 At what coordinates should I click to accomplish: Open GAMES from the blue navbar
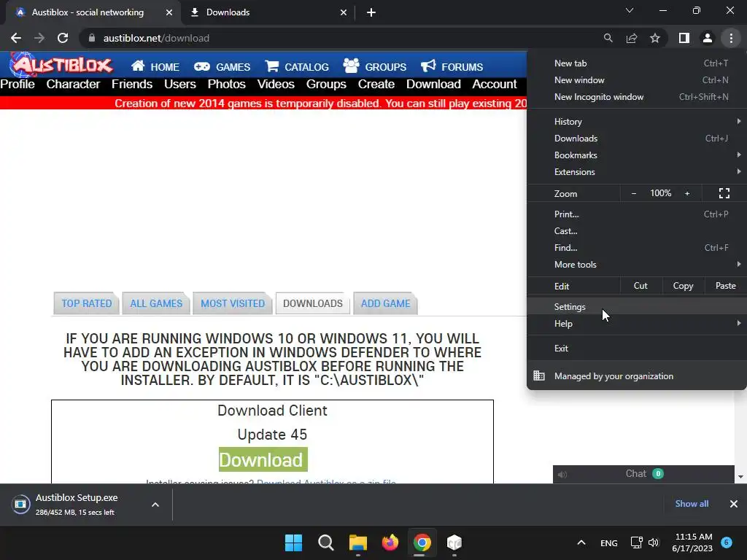[222, 66]
